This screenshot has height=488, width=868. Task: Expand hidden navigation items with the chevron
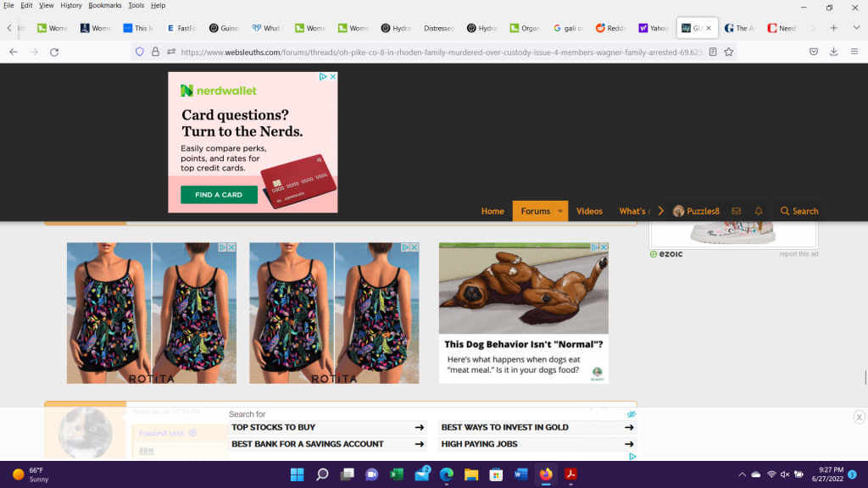pyautogui.click(x=660, y=211)
